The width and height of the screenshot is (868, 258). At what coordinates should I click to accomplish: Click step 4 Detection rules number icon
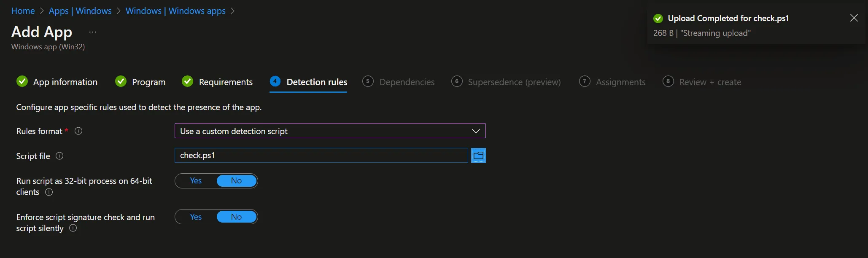pos(275,81)
